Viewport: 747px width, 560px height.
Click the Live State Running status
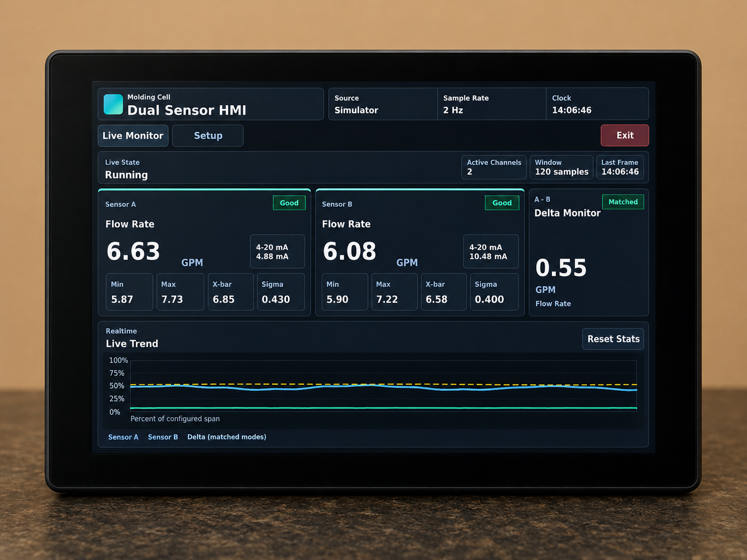coord(126,169)
